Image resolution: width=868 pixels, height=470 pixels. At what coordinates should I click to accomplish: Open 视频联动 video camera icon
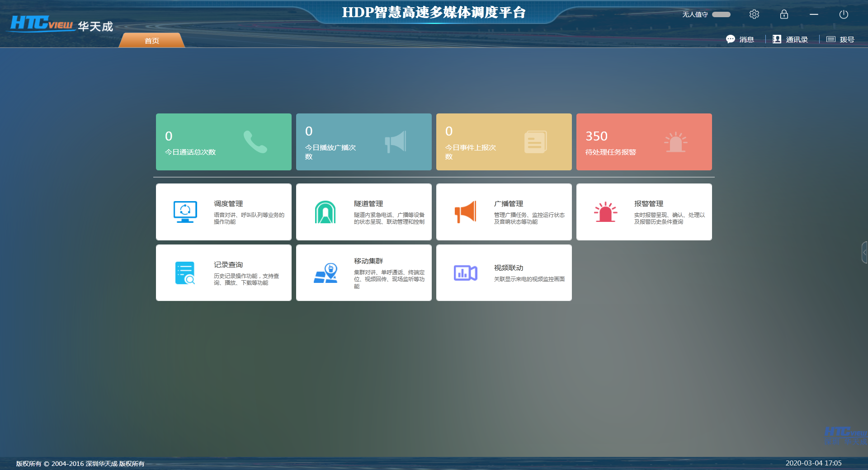(465, 273)
